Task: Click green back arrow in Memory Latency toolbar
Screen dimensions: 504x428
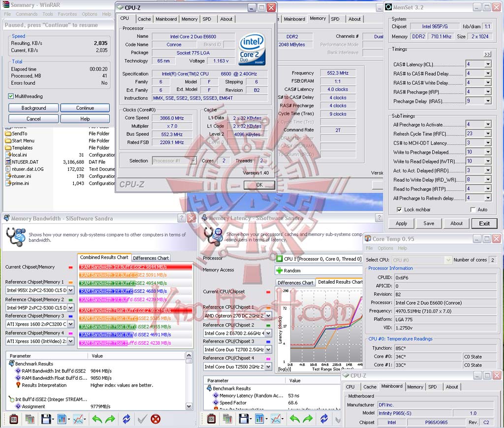Action: tap(294, 419)
